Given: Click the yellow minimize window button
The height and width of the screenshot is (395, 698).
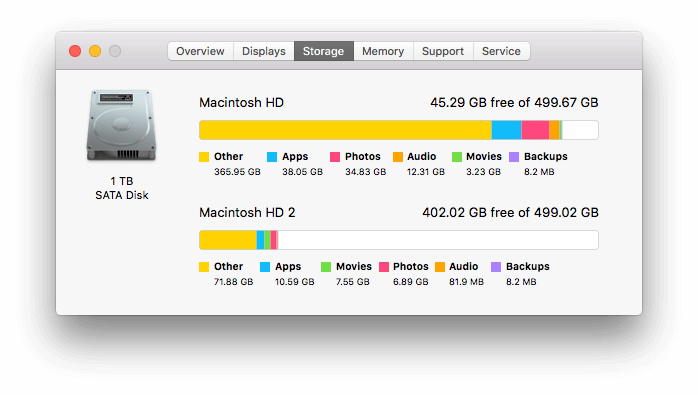Looking at the screenshot, I should (95, 51).
